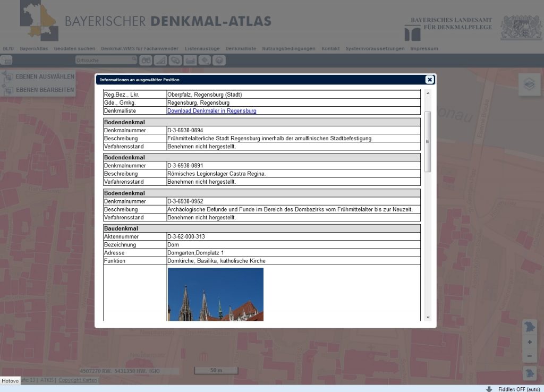This screenshot has width=544, height=392.
Task: Click Domkirche, Basilika, katholische Kirche cell
Action: [293, 261]
